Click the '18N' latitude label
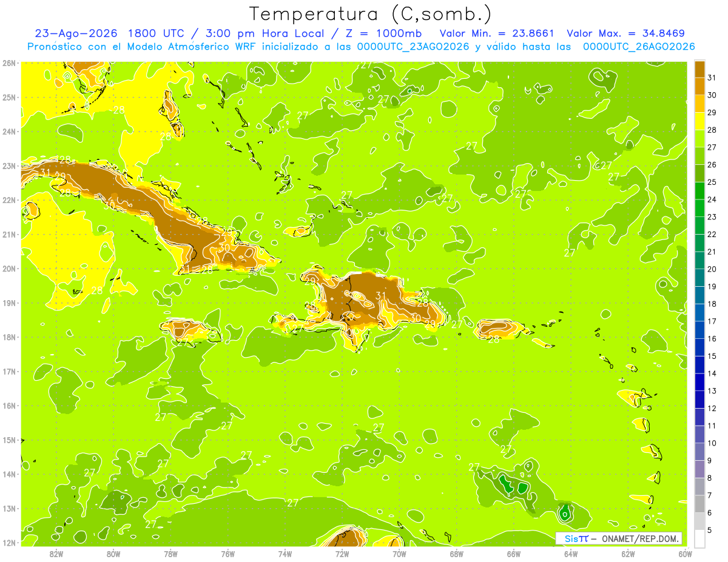This screenshot has height=562, width=728. pos(9,337)
